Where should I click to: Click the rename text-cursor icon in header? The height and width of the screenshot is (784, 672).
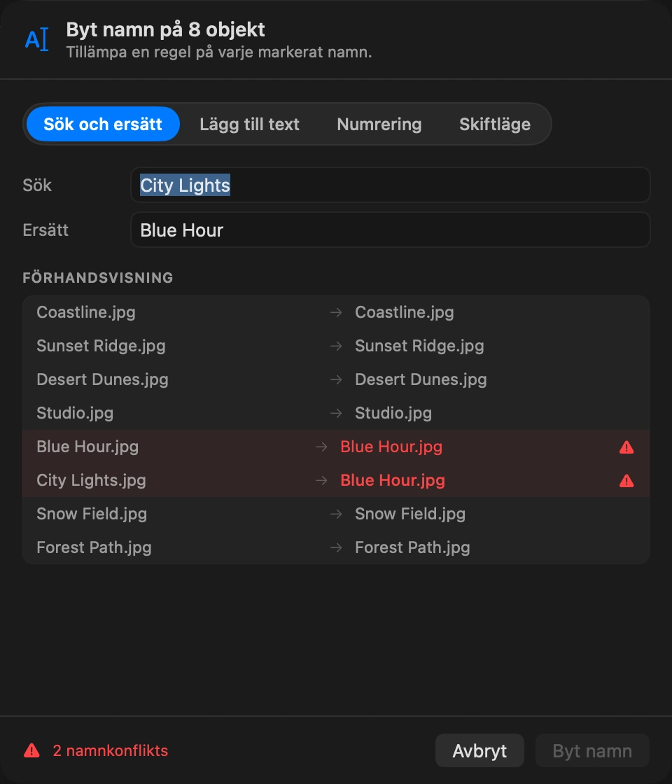[x=37, y=39]
